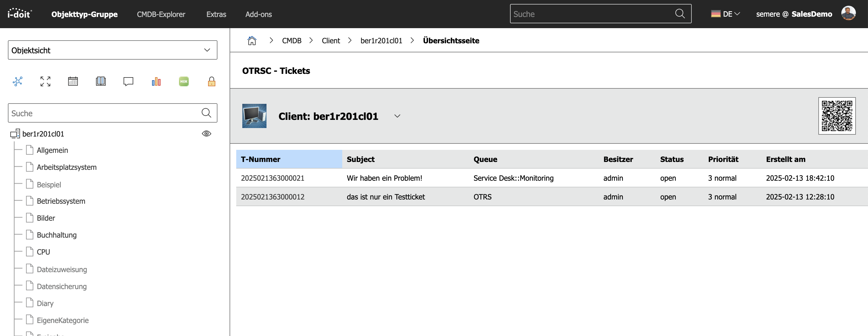Open the user avatar in the top bar

pos(848,13)
